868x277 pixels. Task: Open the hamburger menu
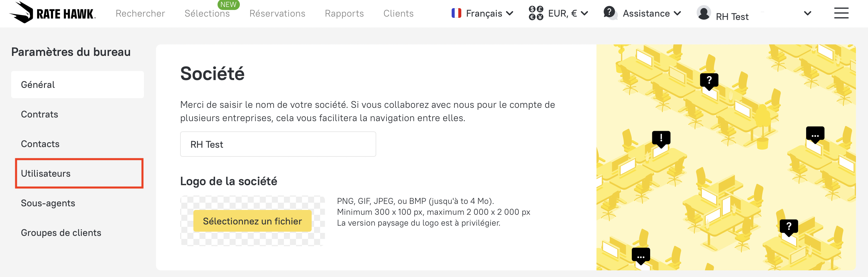[x=841, y=13]
